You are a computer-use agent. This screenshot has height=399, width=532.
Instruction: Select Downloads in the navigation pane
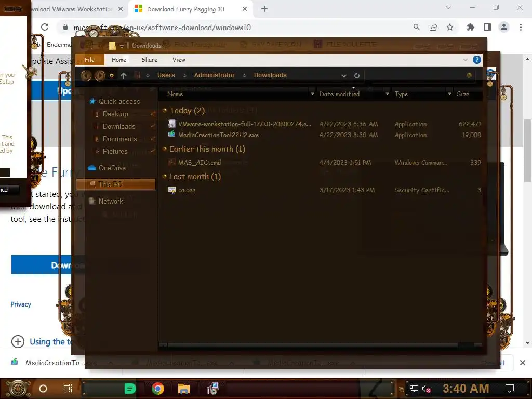(119, 127)
